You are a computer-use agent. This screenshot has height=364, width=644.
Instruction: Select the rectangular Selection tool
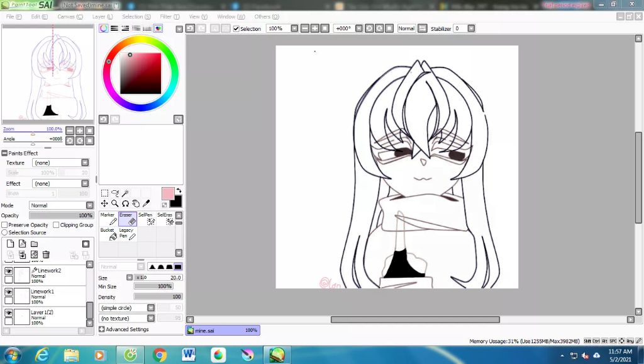[105, 193]
